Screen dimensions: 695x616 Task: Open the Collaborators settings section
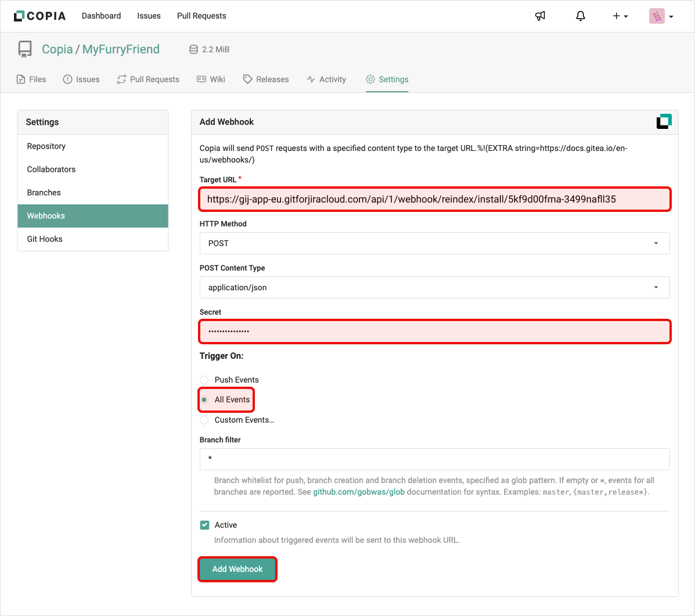(93, 170)
